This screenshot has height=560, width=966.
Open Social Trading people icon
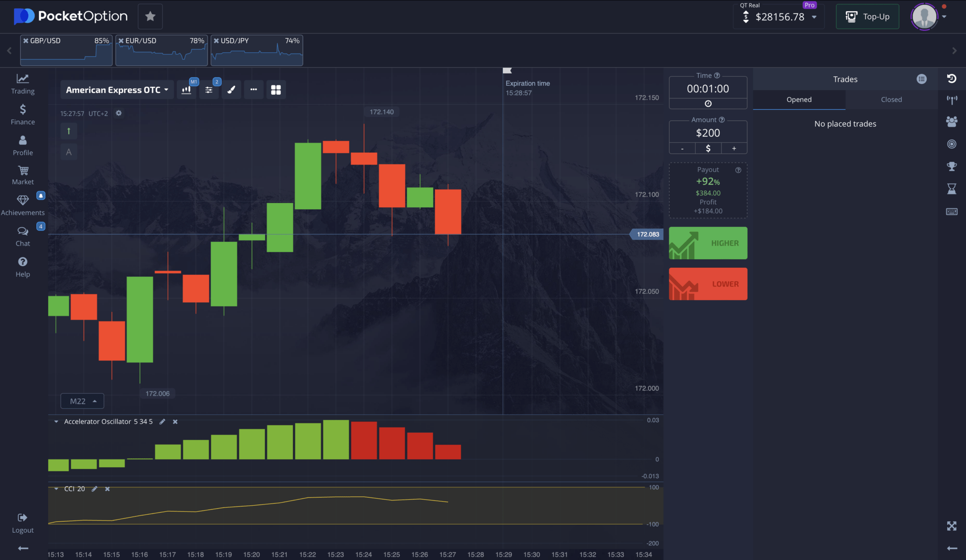click(952, 122)
